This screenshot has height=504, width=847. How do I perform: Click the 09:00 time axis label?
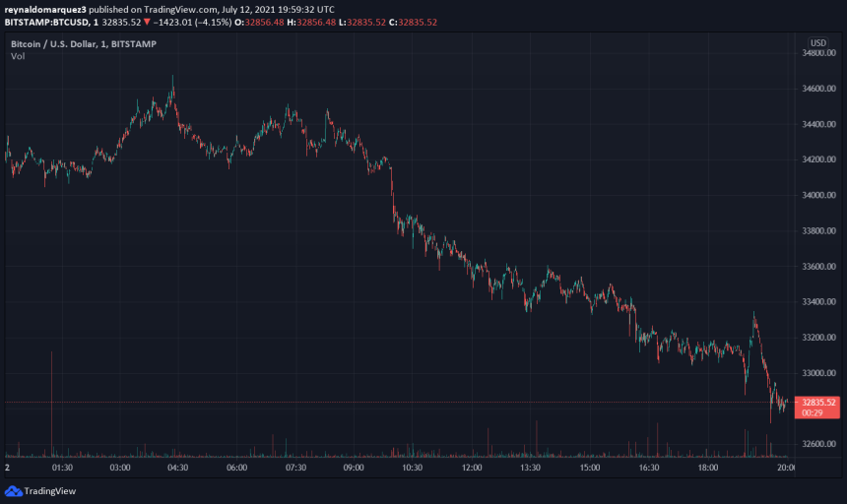pos(354,468)
